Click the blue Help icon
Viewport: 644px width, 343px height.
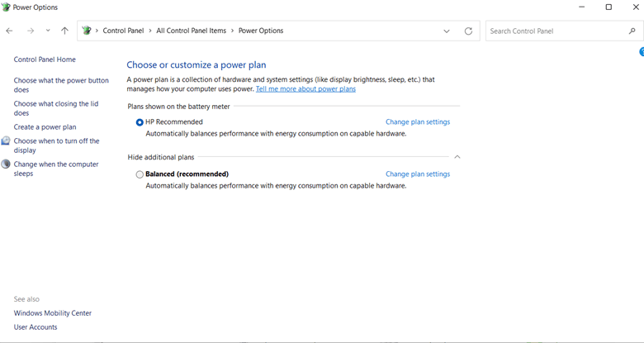641,52
